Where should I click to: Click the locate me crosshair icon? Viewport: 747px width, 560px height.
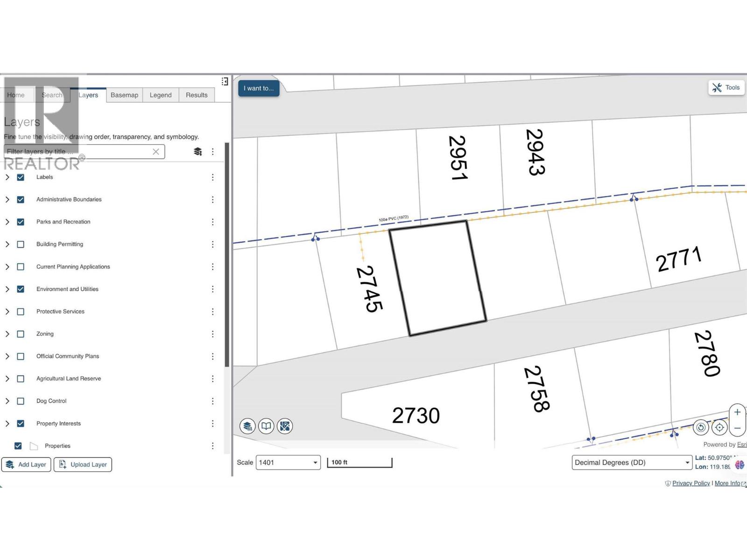[x=719, y=427]
